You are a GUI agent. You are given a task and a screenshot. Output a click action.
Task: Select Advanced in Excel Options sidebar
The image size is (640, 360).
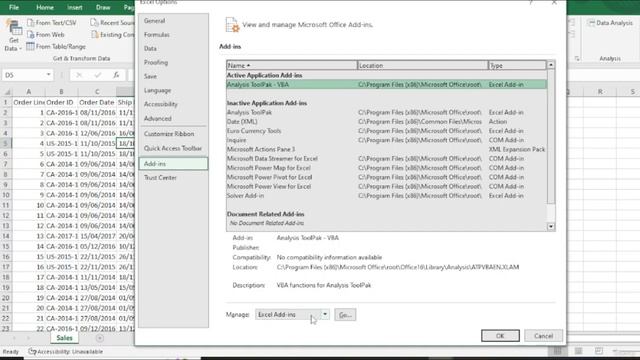pyautogui.click(x=173, y=118)
